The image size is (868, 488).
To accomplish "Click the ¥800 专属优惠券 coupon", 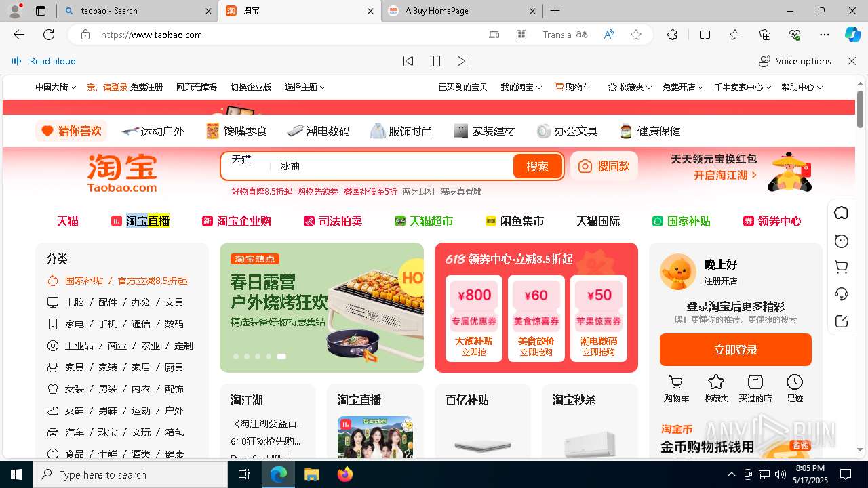I will click(x=474, y=318).
